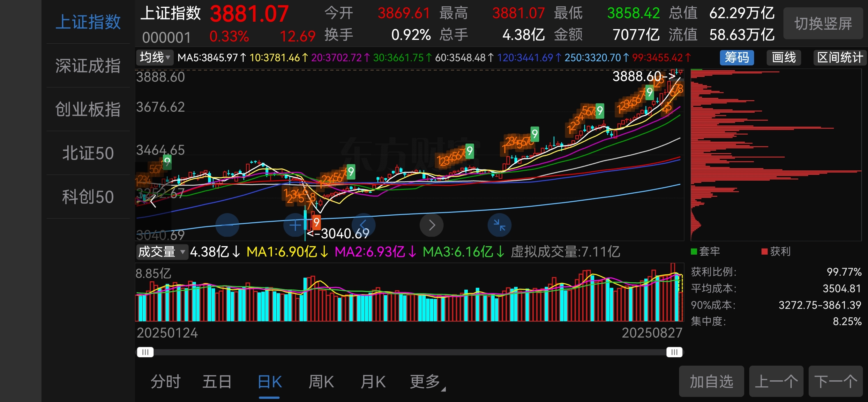Screen dimensions: 868x402
Task: Select 北证50 in index list
Action: coord(88,153)
